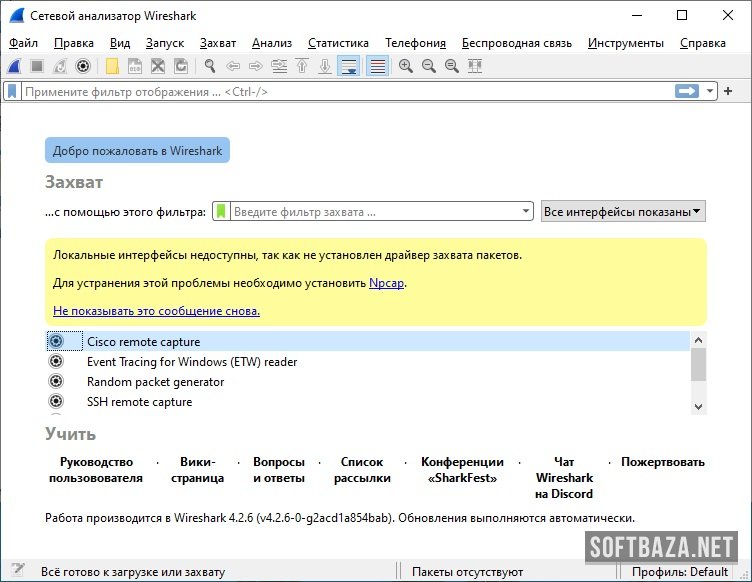Expand the display filter history dropdown arrow

(711, 91)
